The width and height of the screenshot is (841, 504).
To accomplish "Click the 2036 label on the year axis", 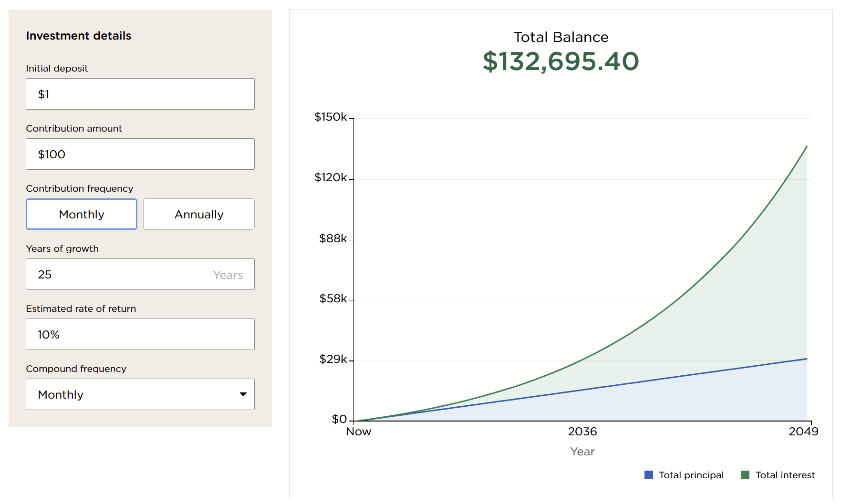I will tap(582, 432).
